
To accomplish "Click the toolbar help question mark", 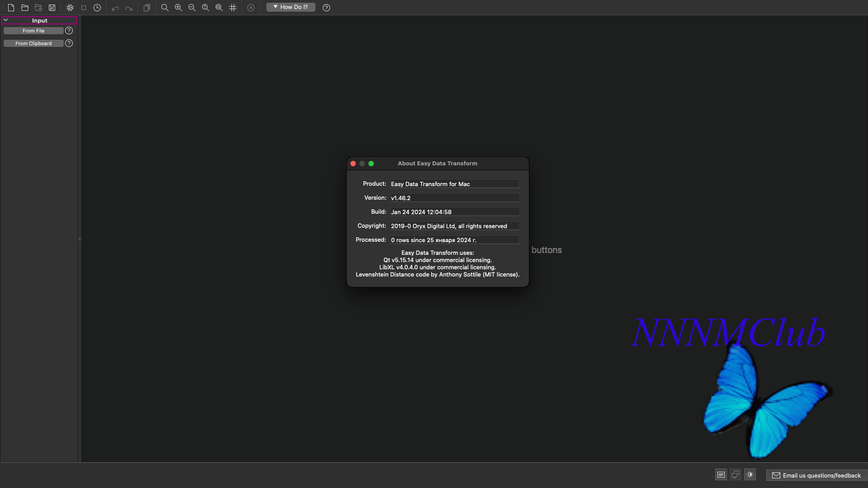I will (x=326, y=8).
